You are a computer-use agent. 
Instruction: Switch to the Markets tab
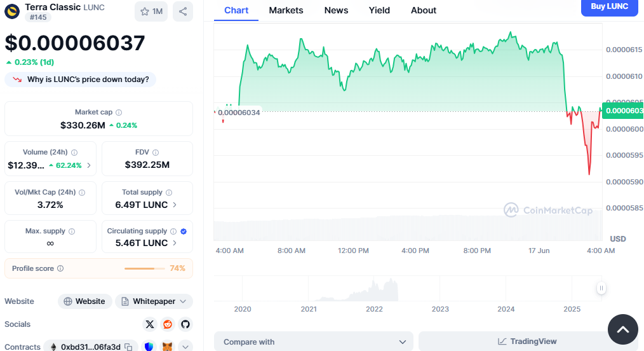(286, 10)
